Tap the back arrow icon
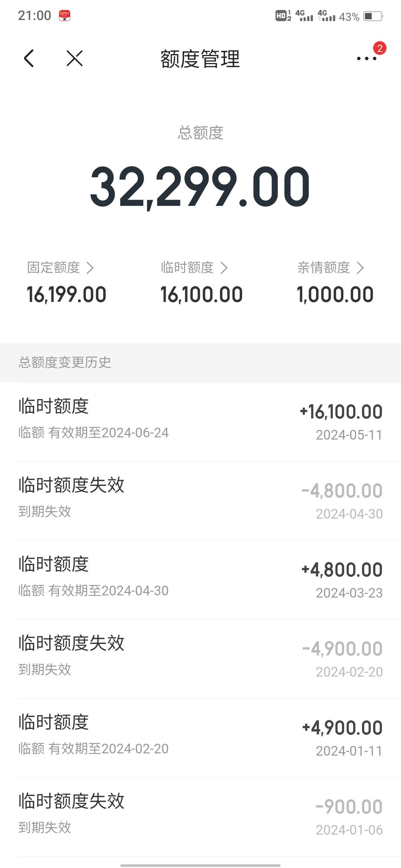 [29, 58]
